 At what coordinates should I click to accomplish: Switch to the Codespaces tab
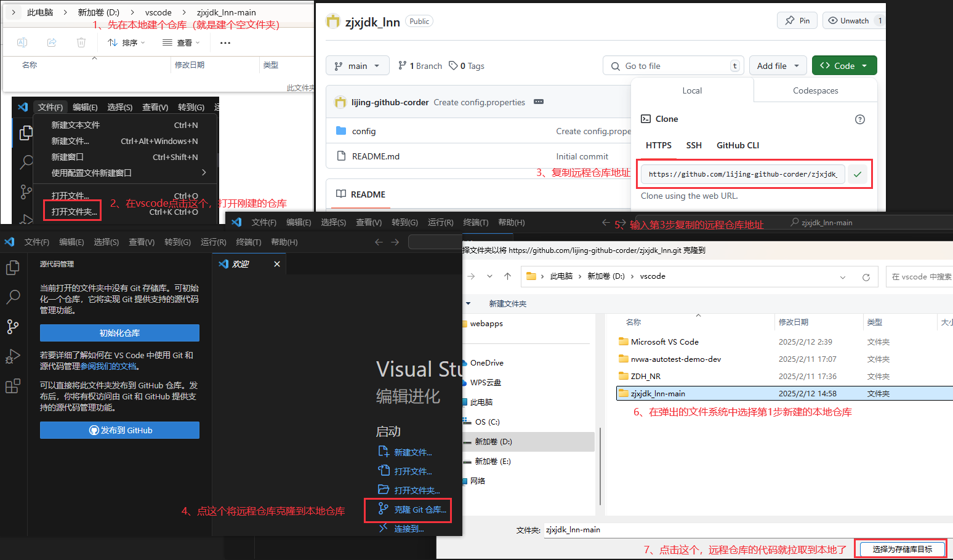coord(815,90)
